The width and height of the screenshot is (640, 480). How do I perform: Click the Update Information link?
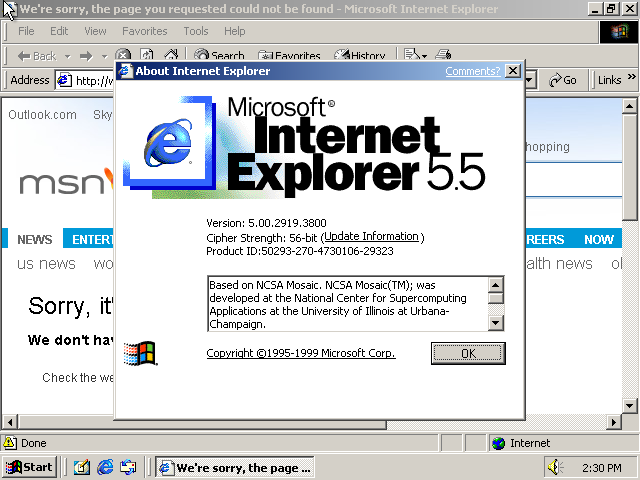tap(371, 236)
